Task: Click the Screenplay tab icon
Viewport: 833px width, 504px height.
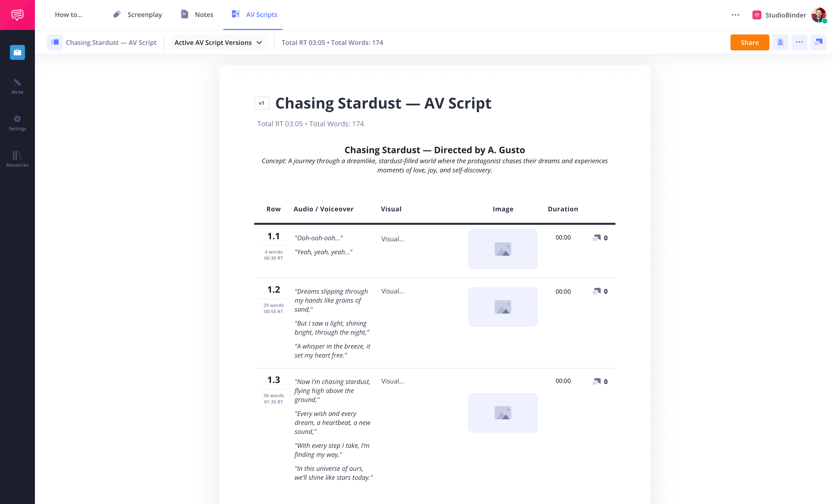Action: pos(117,14)
